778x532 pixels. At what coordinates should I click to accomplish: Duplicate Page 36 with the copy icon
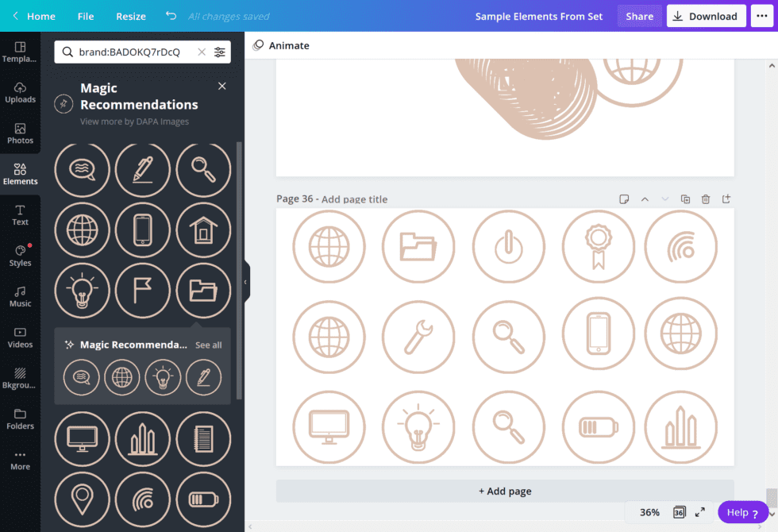coord(685,199)
